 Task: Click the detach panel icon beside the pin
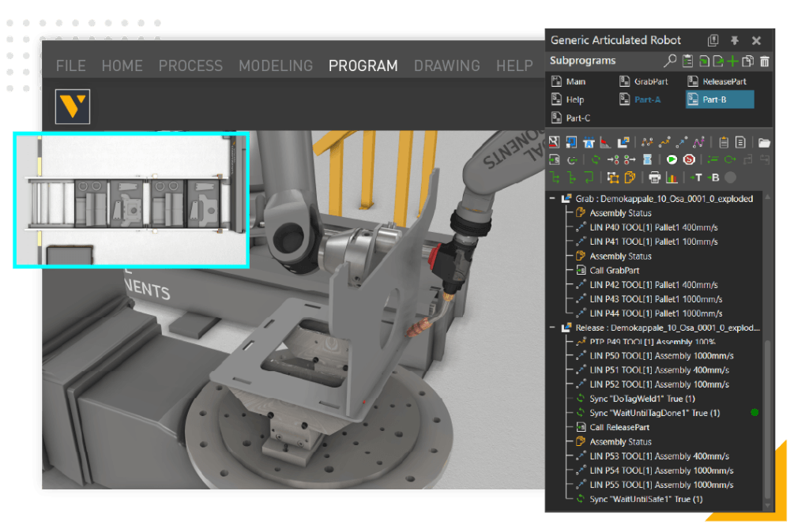click(x=713, y=40)
